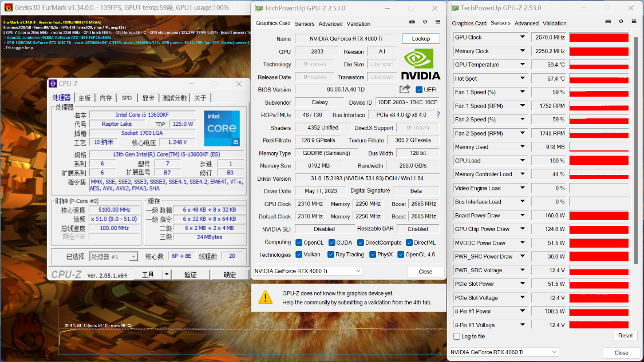
Task: Click the 验证 button in CPU-Z
Action: [190, 275]
